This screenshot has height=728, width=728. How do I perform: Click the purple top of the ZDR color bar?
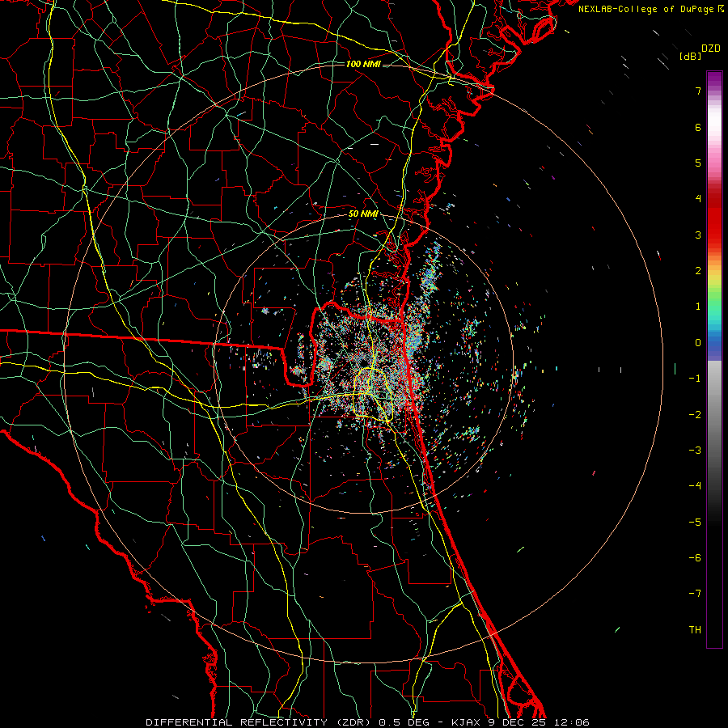tap(714, 79)
